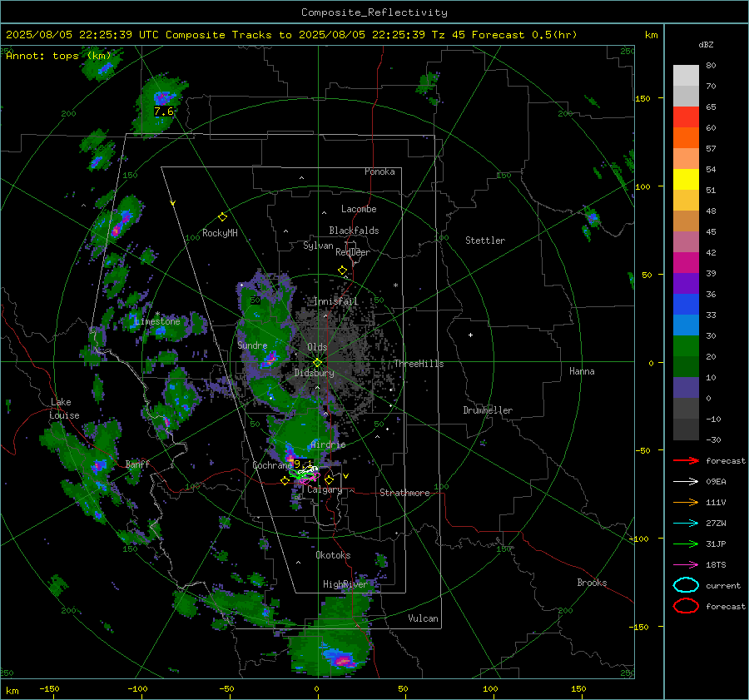The image size is (749, 700).
Task: Select the indigo 10-0 dBZ swatch
Action: coord(686,388)
